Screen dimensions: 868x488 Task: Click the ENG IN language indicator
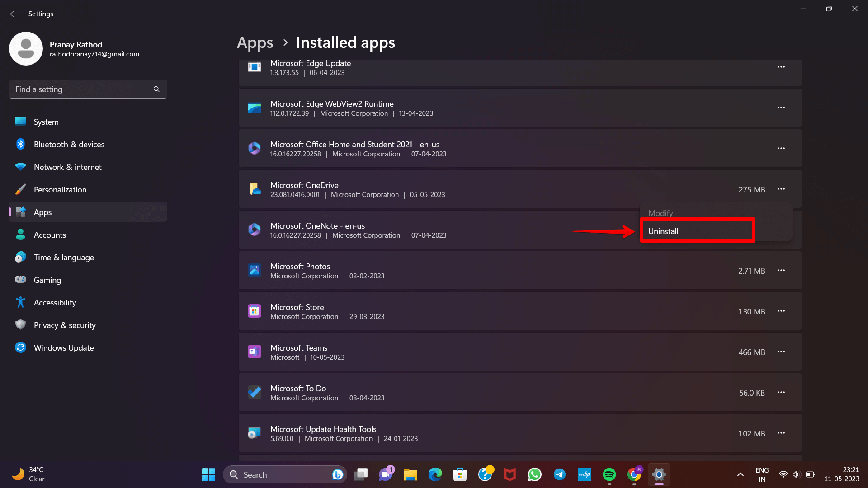(762, 474)
